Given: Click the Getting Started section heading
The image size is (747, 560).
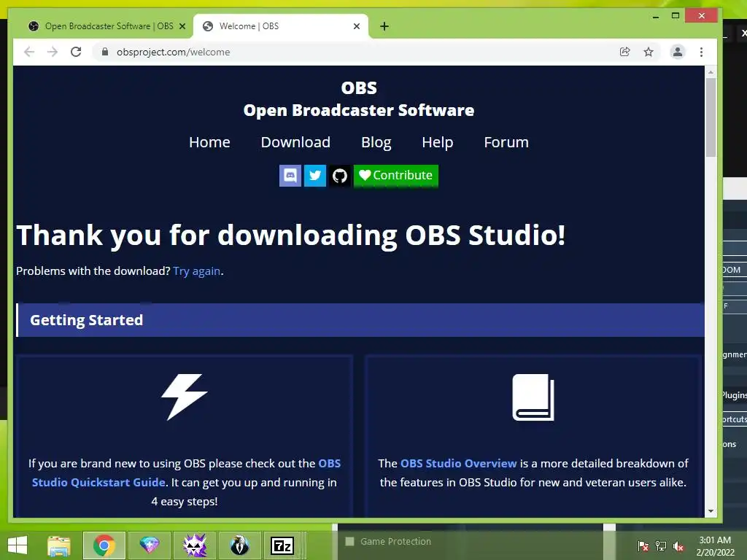Looking at the screenshot, I should [86, 320].
